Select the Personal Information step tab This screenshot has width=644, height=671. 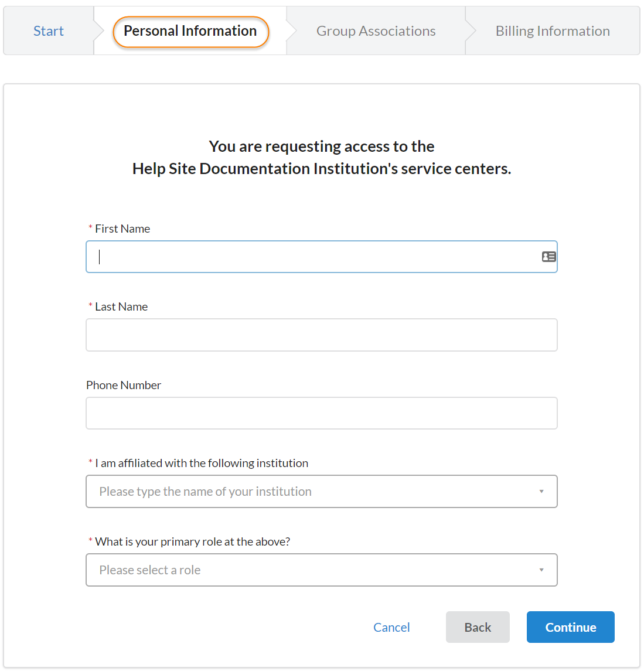click(x=190, y=31)
